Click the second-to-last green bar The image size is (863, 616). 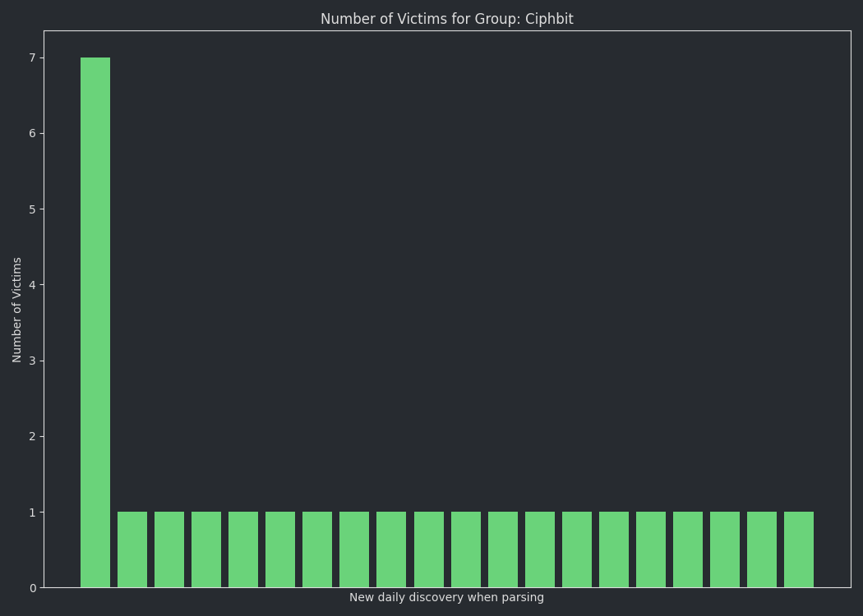pos(762,549)
